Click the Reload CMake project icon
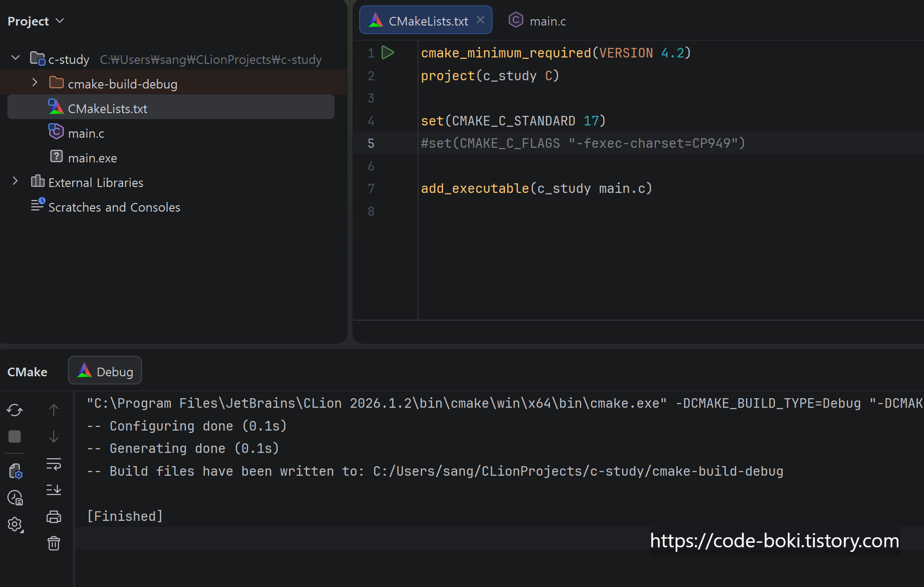Viewport: 924px width, 587px height. click(15, 410)
